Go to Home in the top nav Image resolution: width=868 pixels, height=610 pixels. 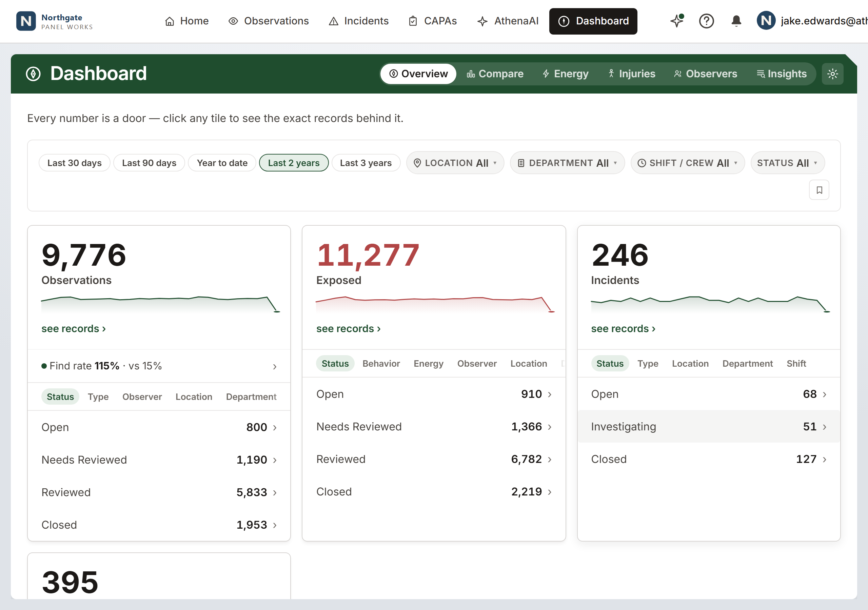pyautogui.click(x=187, y=21)
